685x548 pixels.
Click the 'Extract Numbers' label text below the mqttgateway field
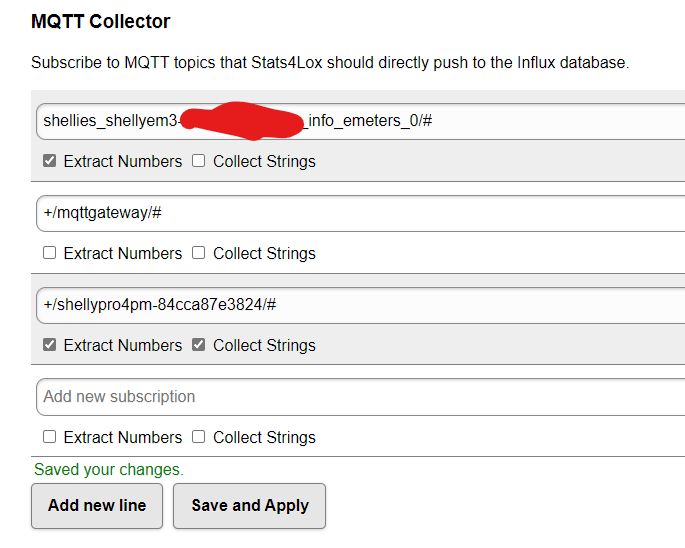[123, 253]
